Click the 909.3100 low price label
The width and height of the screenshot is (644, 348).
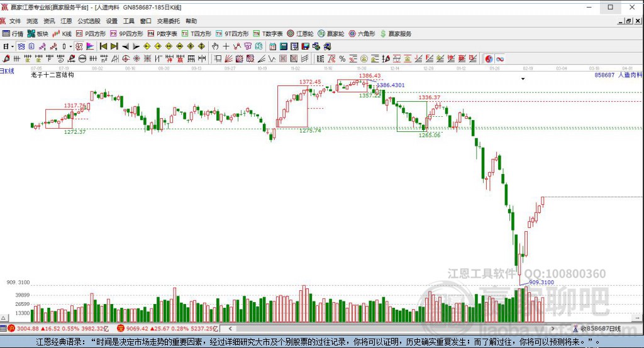(x=541, y=282)
